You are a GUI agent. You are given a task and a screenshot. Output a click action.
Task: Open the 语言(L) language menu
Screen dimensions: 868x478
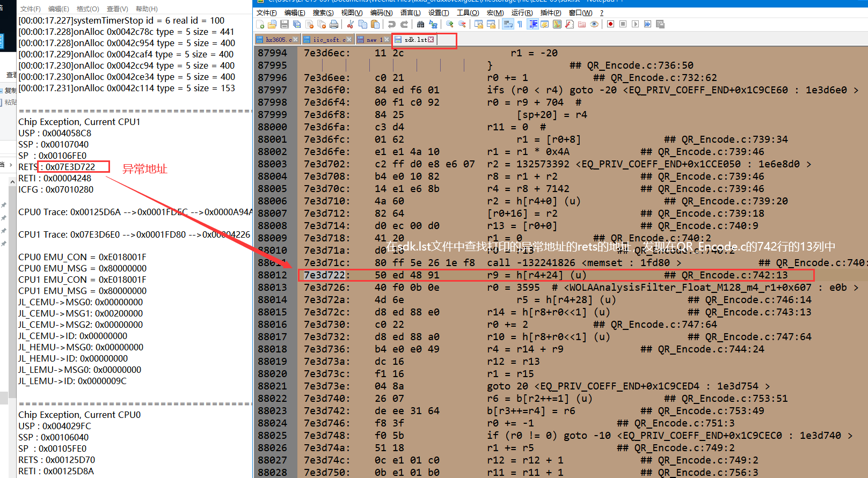410,12
